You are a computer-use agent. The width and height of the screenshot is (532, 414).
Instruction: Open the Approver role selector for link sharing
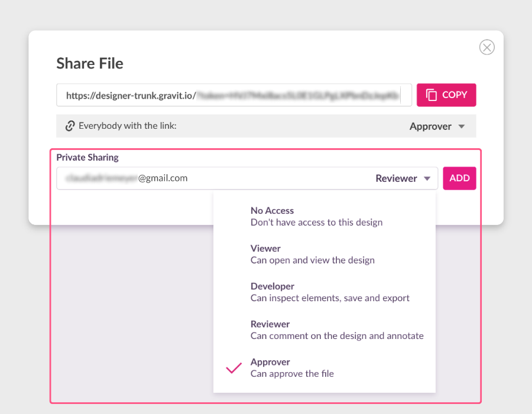click(x=430, y=126)
